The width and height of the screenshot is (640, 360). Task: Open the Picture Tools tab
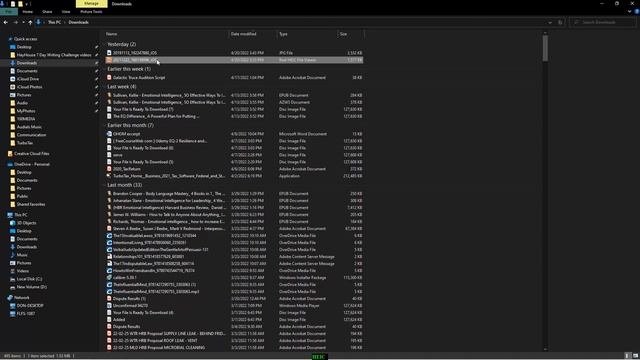click(91, 12)
